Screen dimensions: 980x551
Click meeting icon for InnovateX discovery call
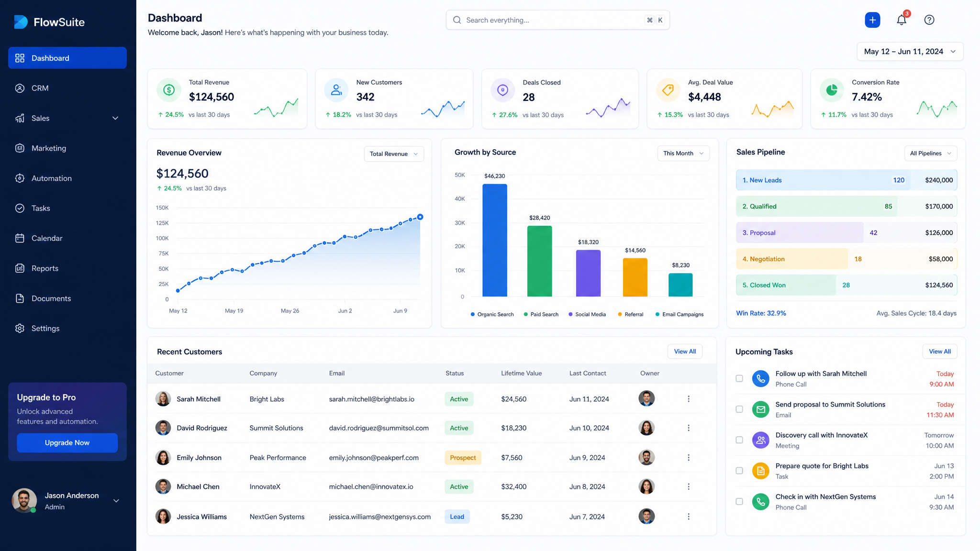tap(760, 440)
